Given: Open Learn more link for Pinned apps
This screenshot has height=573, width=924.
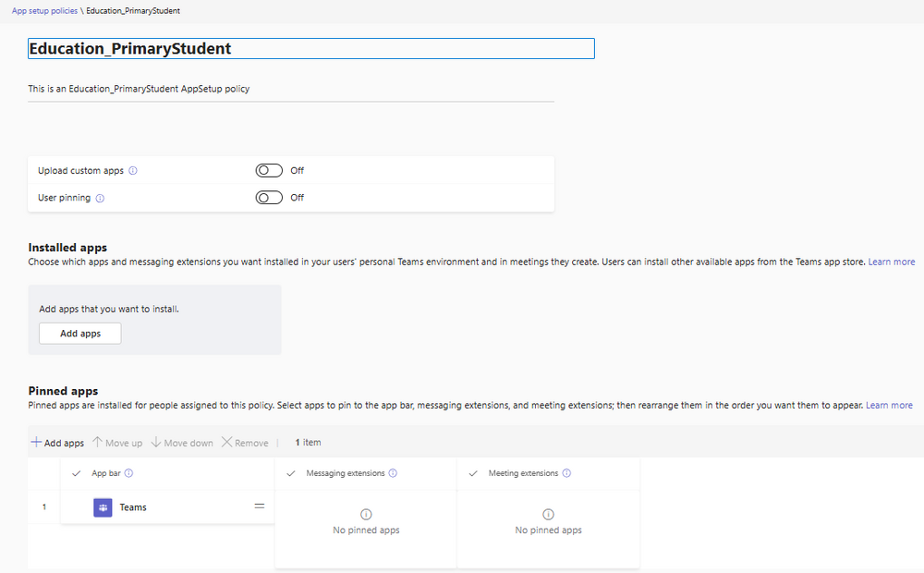Looking at the screenshot, I should tap(889, 406).
